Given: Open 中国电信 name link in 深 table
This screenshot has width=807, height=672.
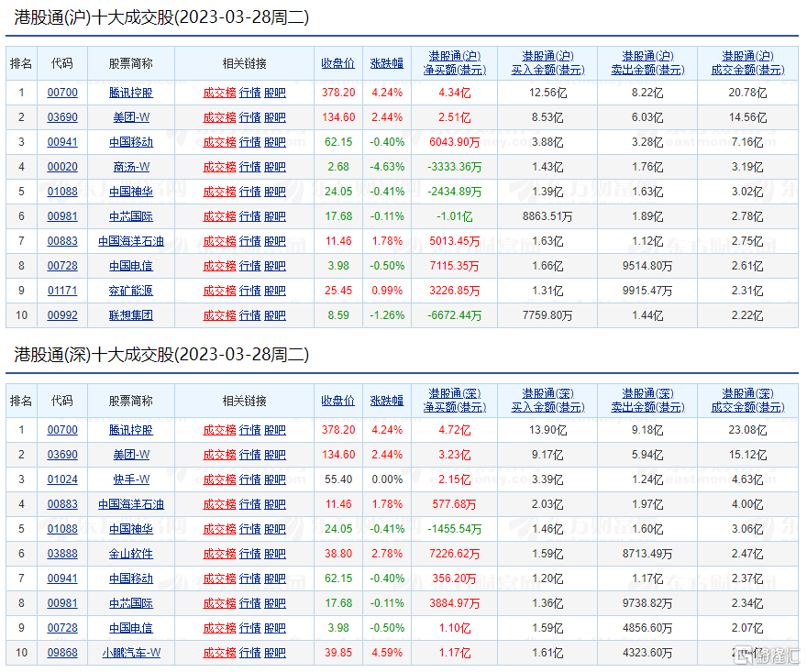Looking at the screenshot, I should (x=131, y=628).
